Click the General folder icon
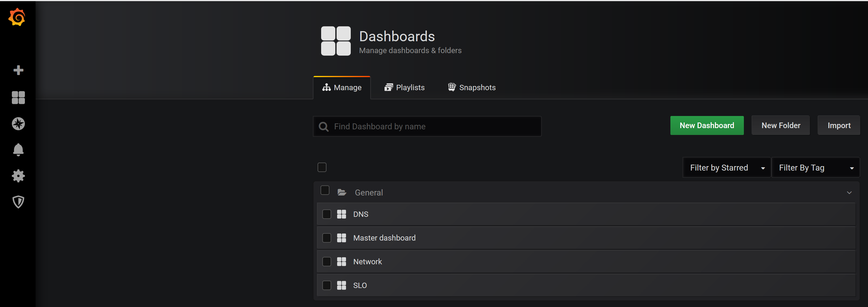Image resolution: width=868 pixels, height=307 pixels. (x=342, y=193)
